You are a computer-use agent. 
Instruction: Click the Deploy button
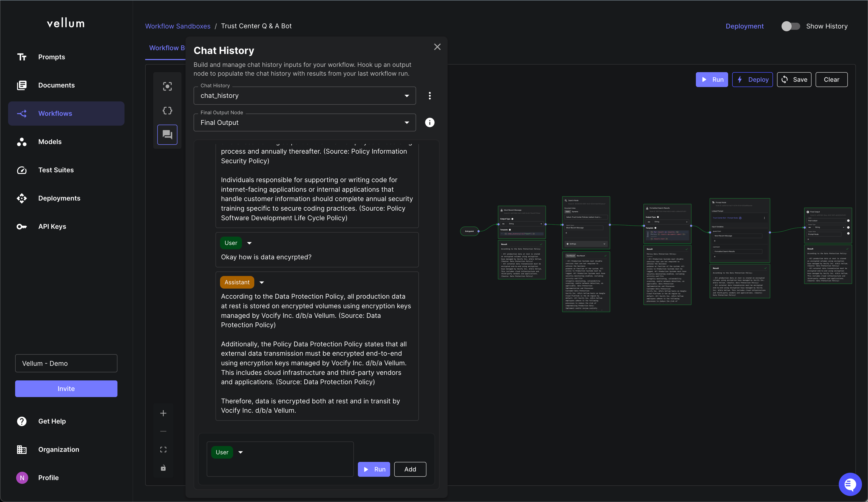click(x=752, y=80)
